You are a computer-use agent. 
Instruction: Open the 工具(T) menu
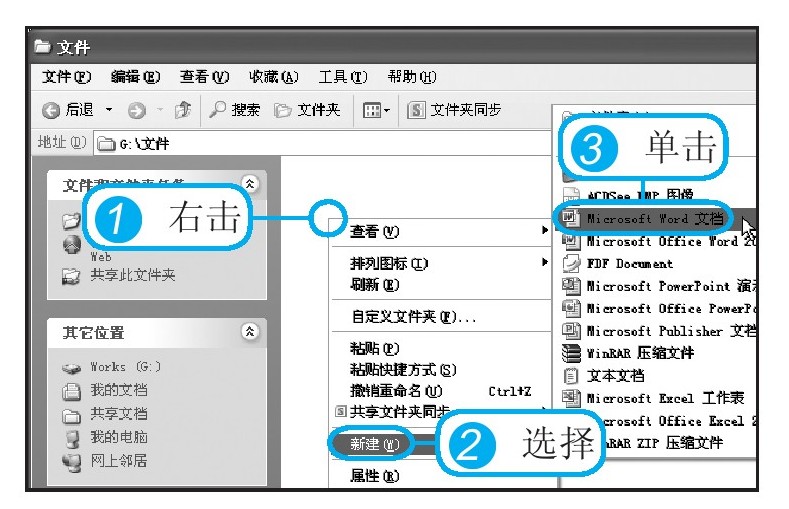point(343,77)
